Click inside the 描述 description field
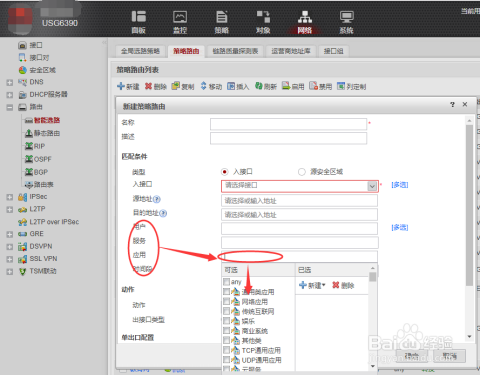The image size is (480, 375). [x=288, y=138]
